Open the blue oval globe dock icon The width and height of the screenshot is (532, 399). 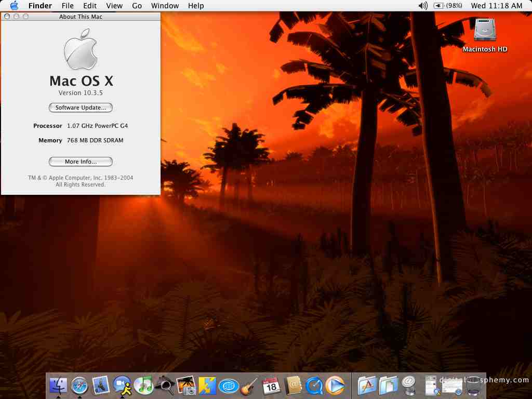[229, 386]
